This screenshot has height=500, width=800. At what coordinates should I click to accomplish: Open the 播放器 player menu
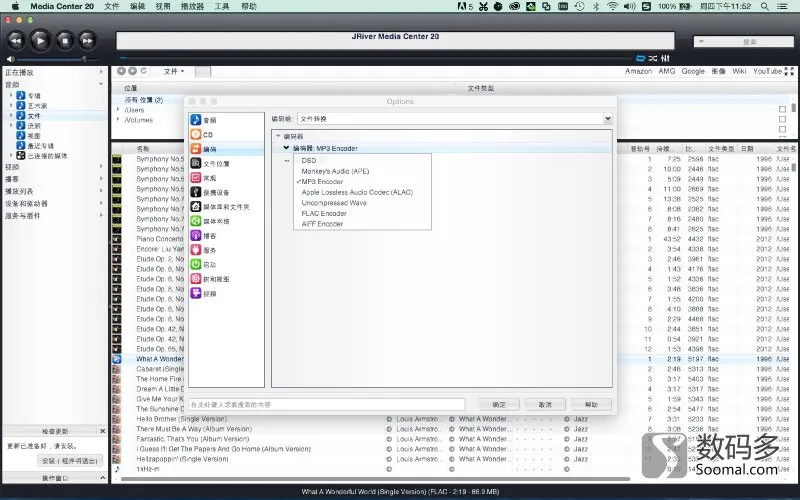[x=192, y=6]
